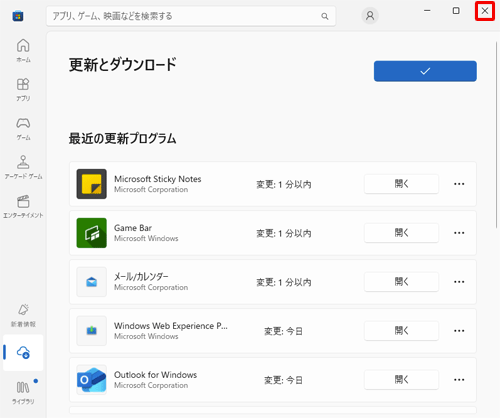Image resolution: width=500 pixels, height=418 pixels.
Task: Open Outlook for Windows with 開く button
Action: tap(401, 380)
